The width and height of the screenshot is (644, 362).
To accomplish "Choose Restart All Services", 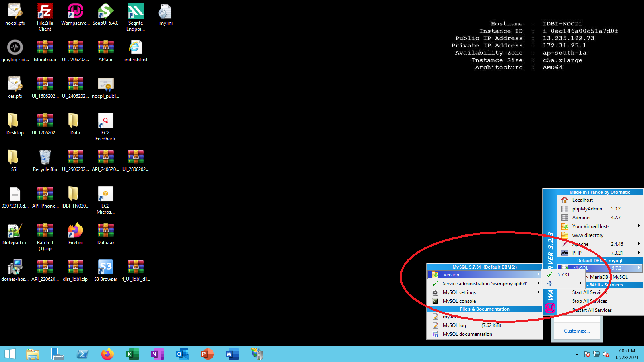I will tap(592, 310).
